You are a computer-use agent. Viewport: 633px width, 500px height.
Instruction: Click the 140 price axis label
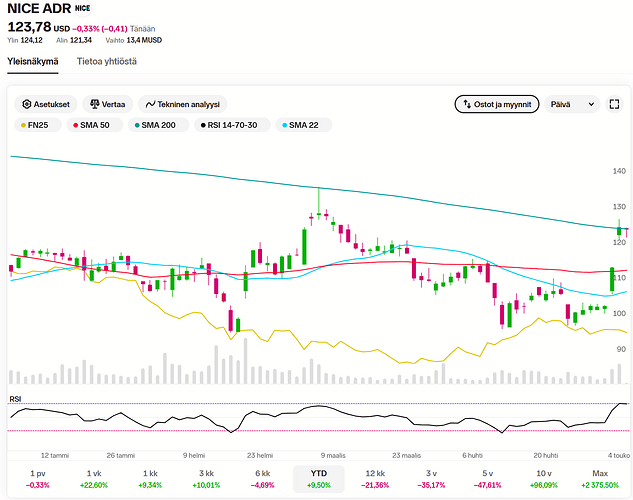(619, 171)
